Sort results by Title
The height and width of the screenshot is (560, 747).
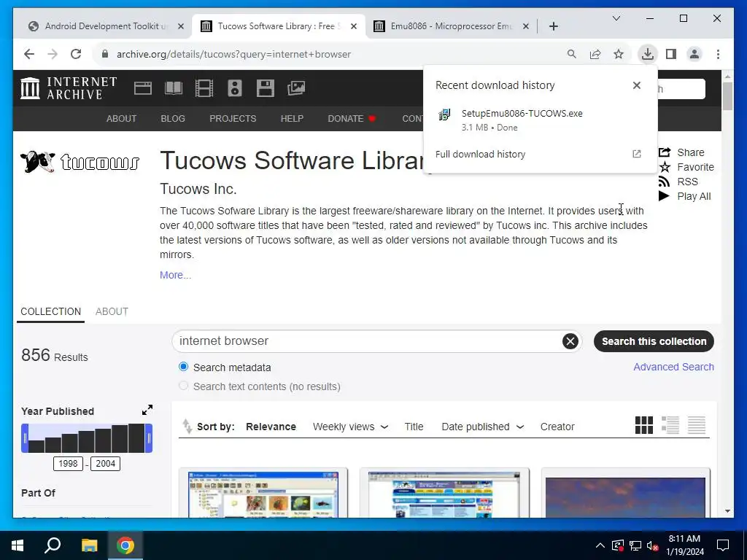(414, 427)
